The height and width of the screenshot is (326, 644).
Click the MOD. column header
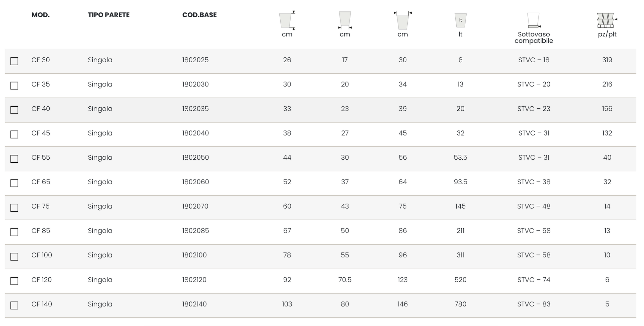[40, 15]
